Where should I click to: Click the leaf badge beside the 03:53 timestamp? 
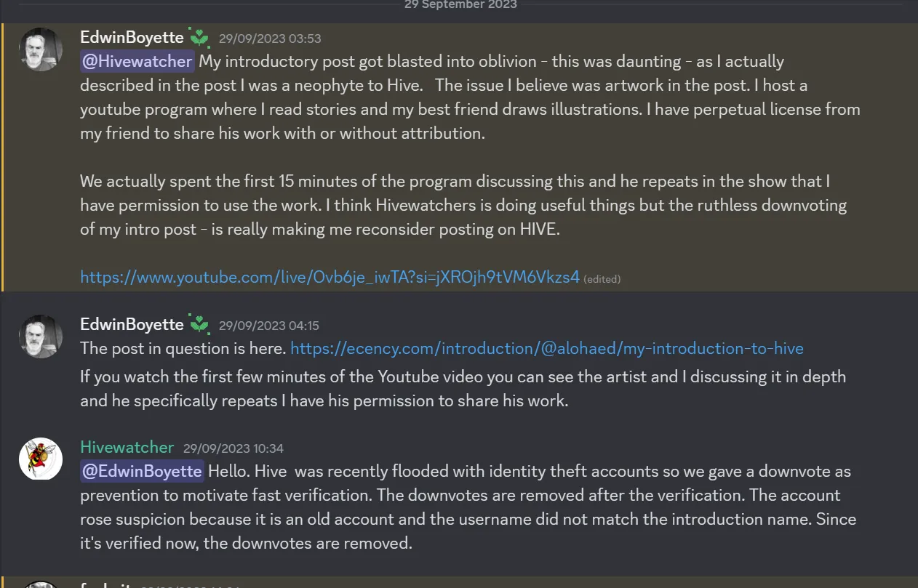pyautogui.click(x=199, y=38)
